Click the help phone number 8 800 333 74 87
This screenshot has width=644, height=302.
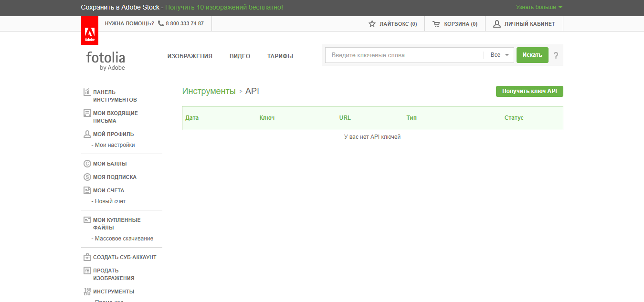pyautogui.click(x=185, y=24)
